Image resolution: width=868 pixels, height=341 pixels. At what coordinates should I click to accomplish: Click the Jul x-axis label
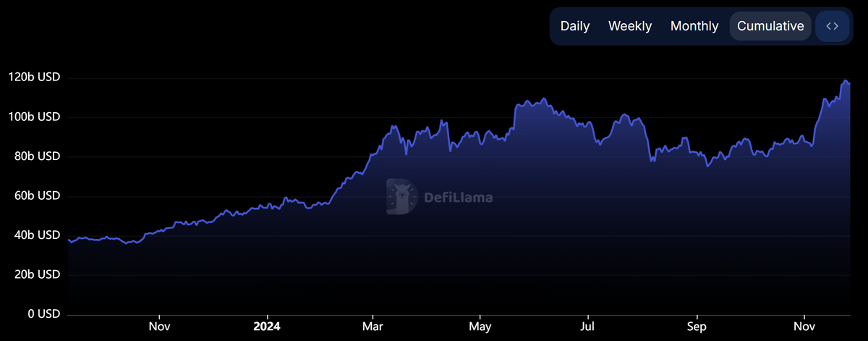pyautogui.click(x=588, y=327)
